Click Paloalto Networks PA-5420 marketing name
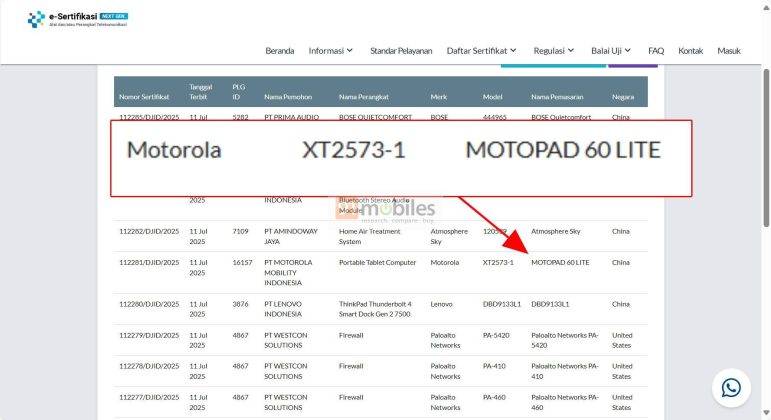This screenshot has height=420, width=771. 565,340
